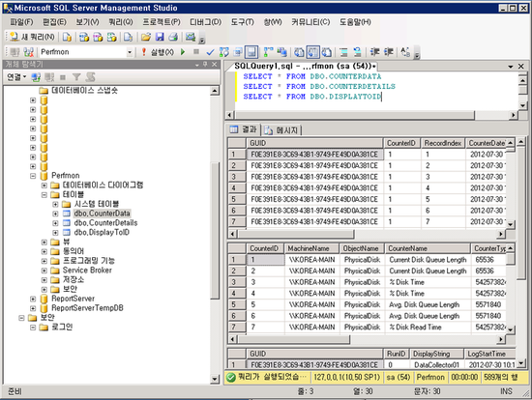The image size is (532, 400).
Task: Open the 도구(T) menu
Action: (242, 22)
